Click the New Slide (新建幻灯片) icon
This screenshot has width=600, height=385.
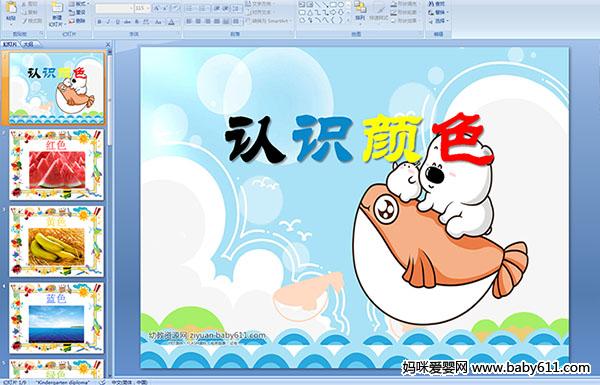[x=57, y=14]
